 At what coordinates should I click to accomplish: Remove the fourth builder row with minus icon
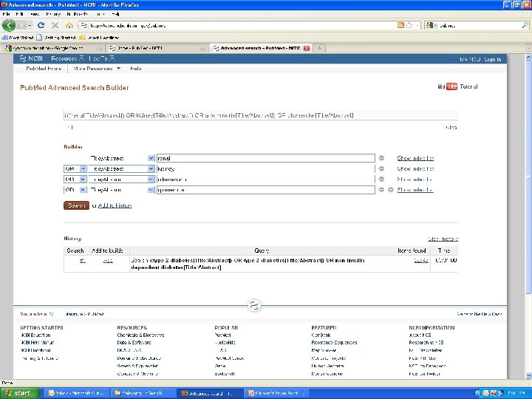[x=381, y=190]
